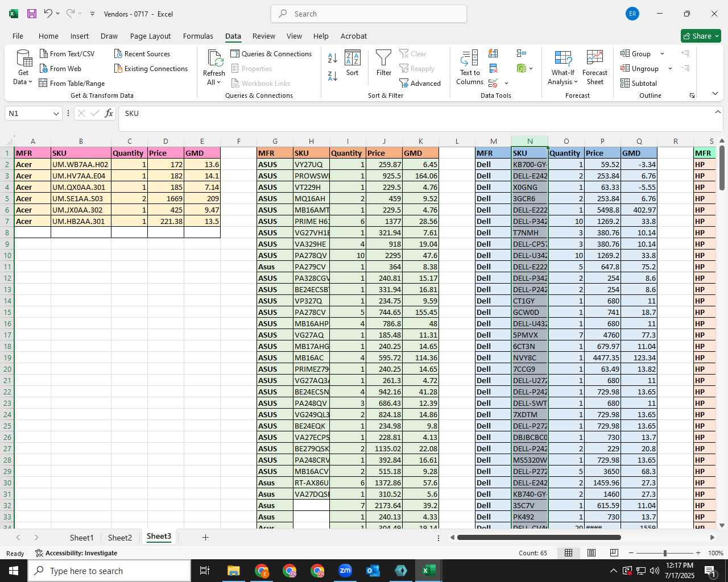Open Existing Connections
This screenshot has width=728, height=582.
coord(151,68)
